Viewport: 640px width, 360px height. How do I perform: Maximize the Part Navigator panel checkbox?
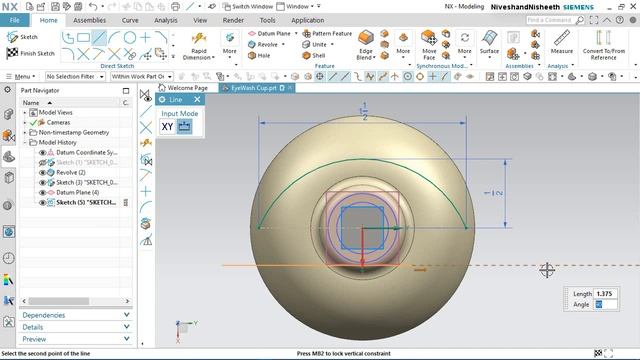126,91
